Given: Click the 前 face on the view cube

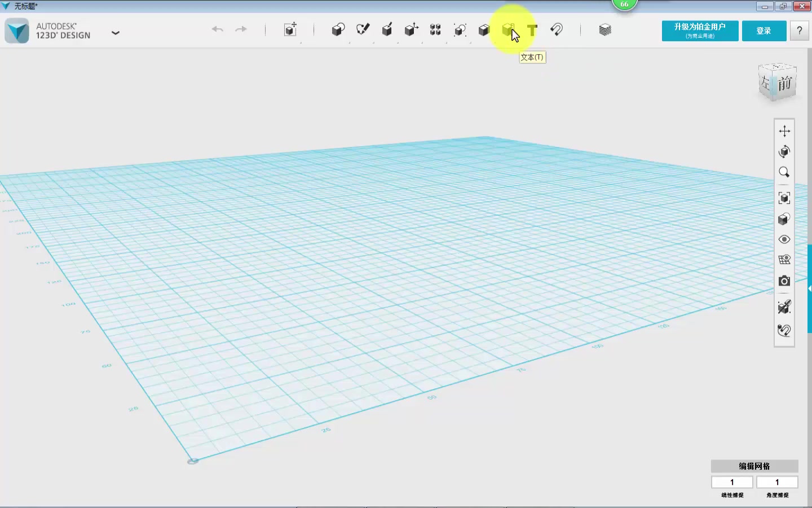Looking at the screenshot, I should [x=785, y=84].
